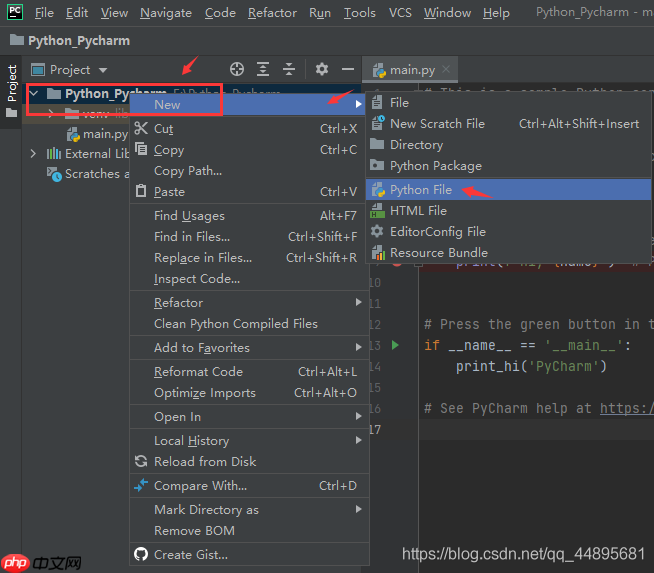
Task: Click the Compare With arrows icon
Action: (141, 485)
